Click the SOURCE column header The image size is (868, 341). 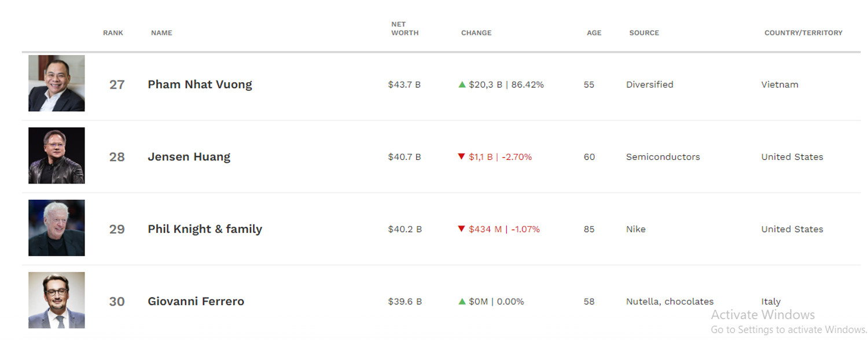coord(644,33)
